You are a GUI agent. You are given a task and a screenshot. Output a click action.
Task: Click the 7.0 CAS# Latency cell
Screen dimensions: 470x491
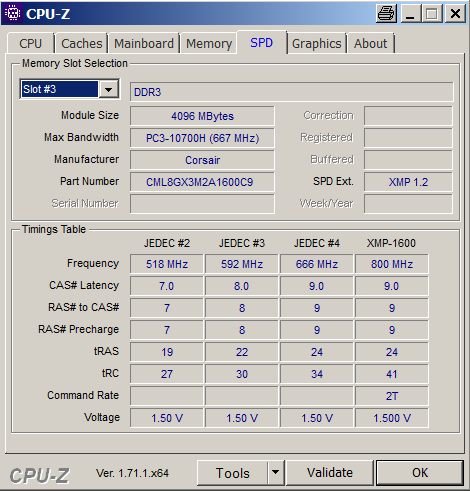tap(167, 286)
